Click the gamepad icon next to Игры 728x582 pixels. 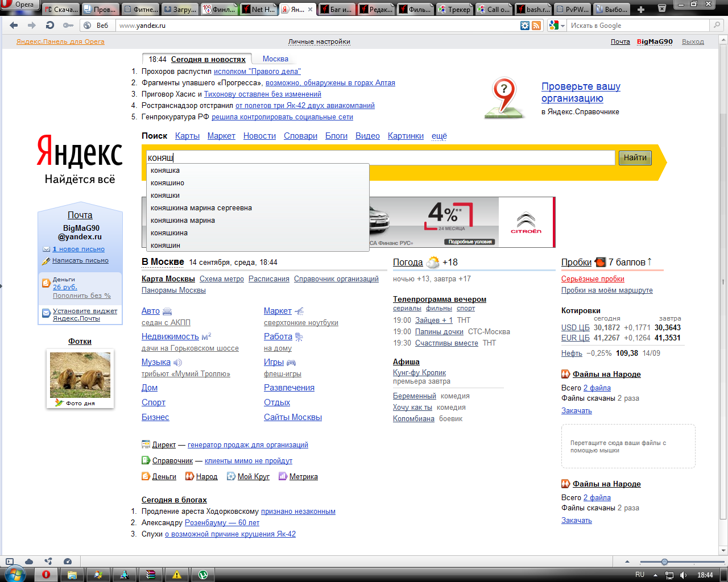pos(291,363)
